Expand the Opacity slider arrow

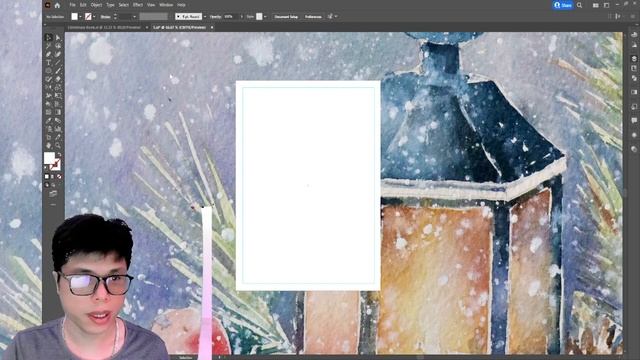[241, 17]
